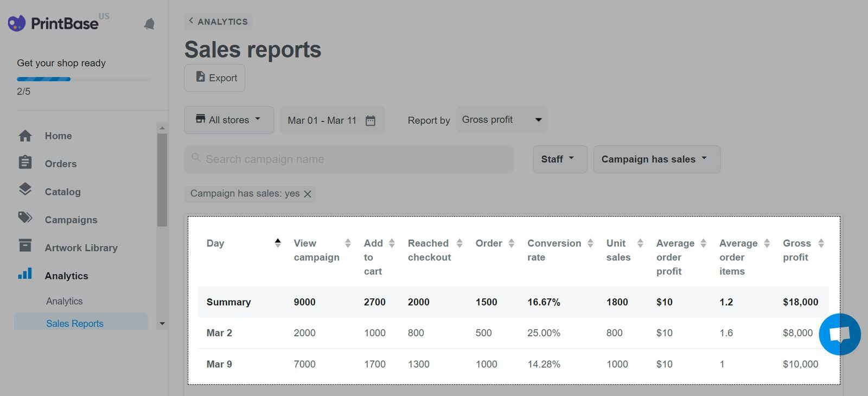Sort by Average order profit column
This screenshot has height=396, width=868.
click(704, 243)
